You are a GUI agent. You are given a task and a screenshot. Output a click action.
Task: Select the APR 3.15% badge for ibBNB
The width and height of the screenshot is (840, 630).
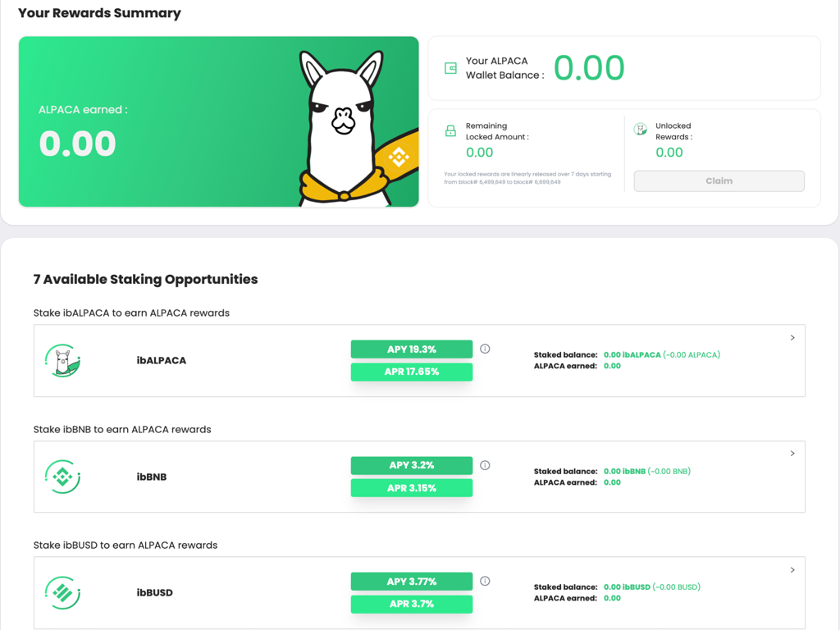coord(411,488)
